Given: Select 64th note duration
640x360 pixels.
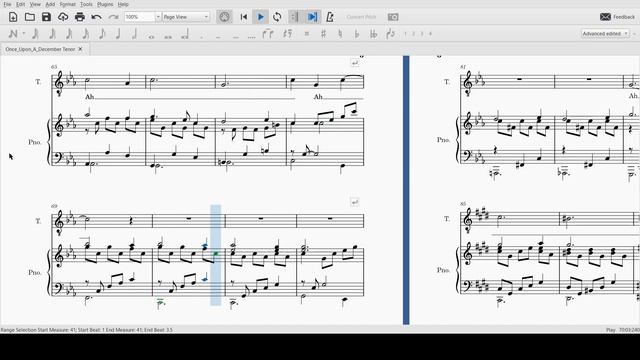Looking at the screenshot, I should [x=52, y=34].
